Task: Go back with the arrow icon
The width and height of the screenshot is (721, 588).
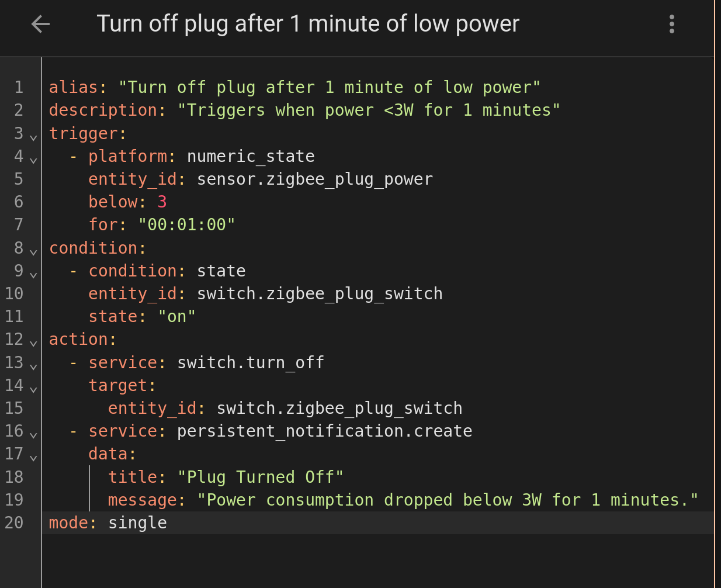Action: (40, 24)
